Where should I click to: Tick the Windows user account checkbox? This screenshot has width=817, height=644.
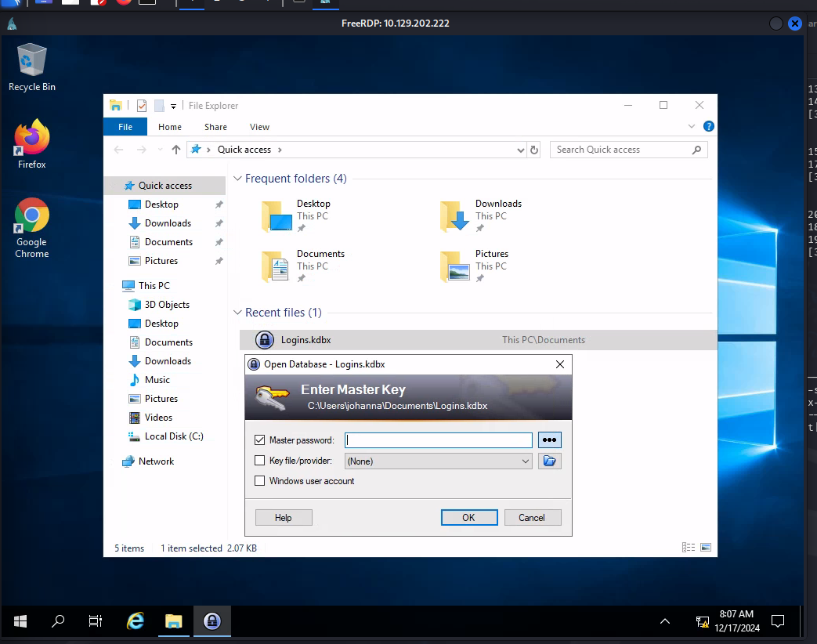pos(260,481)
